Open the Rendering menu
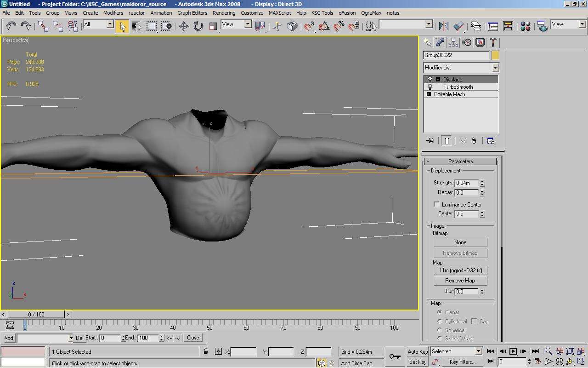Screen dimensions: 588x368 224,13
